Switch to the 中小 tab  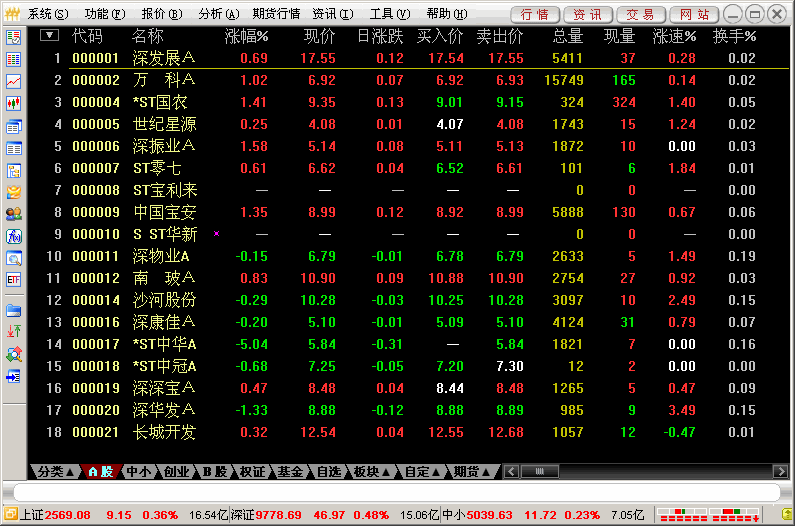point(138,472)
